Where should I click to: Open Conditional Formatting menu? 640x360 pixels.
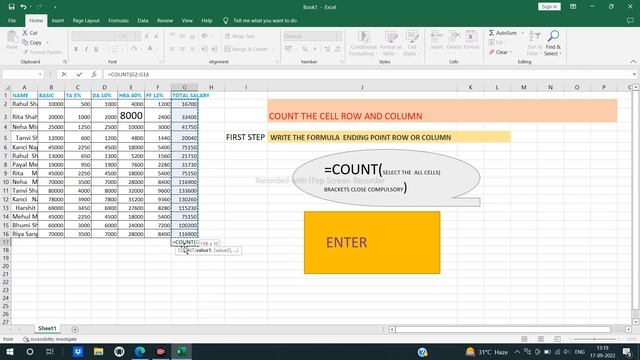pyautogui.click(x=363, y=43)
